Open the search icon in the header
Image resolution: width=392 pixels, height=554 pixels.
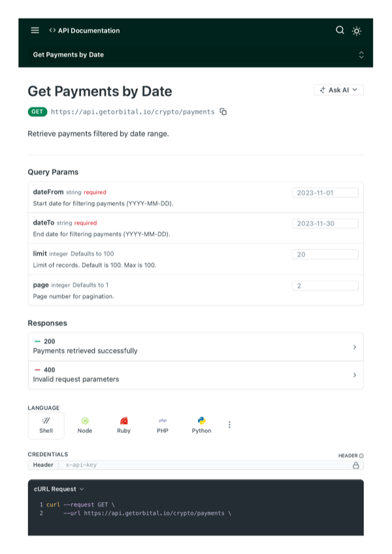(340, 30)
